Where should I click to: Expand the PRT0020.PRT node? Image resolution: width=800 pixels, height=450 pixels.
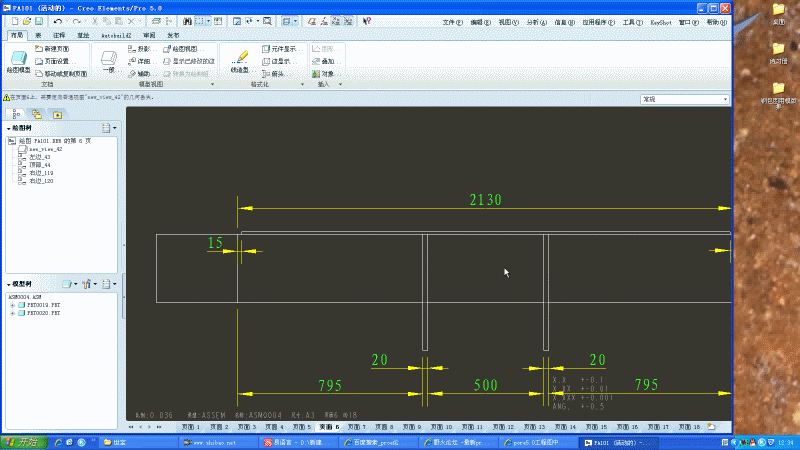pyautogui.click(x=12, y=313)
